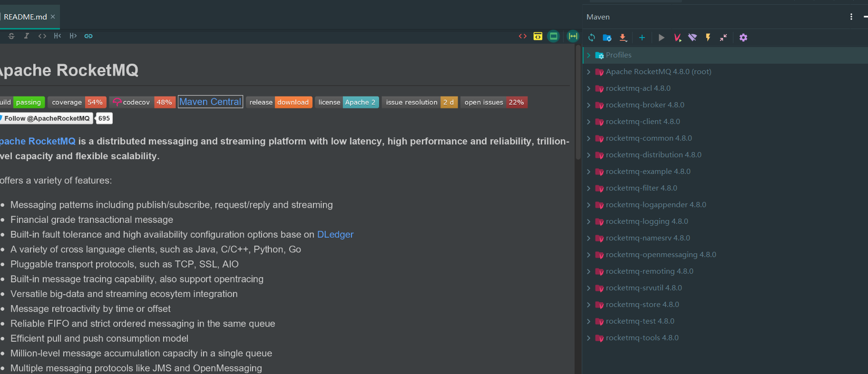Select rocketmq-remoting 4.8.0 in the tree
This screenshot has width=868, height=374.
click(650, 271)
